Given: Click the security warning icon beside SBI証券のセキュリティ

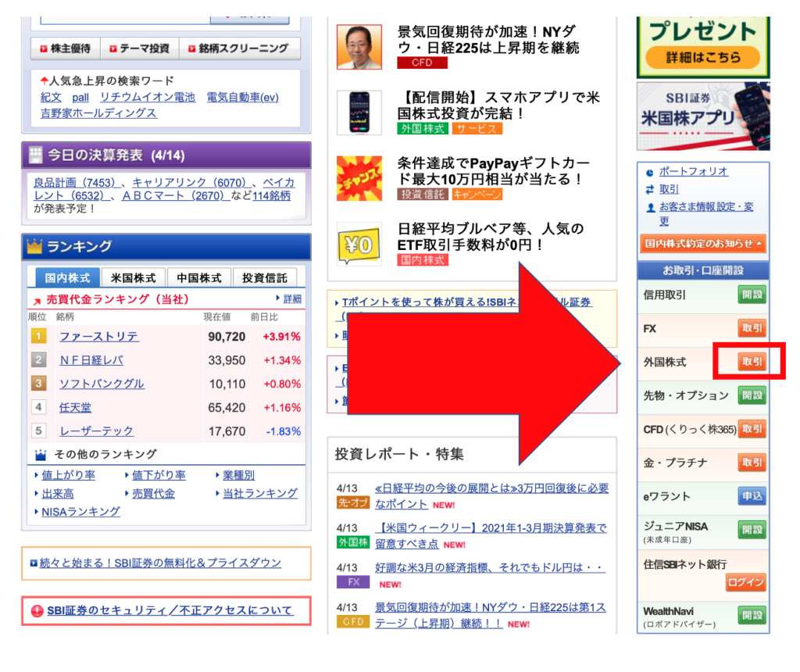Looking at the screenshot, I should click(x=37, y=611).
